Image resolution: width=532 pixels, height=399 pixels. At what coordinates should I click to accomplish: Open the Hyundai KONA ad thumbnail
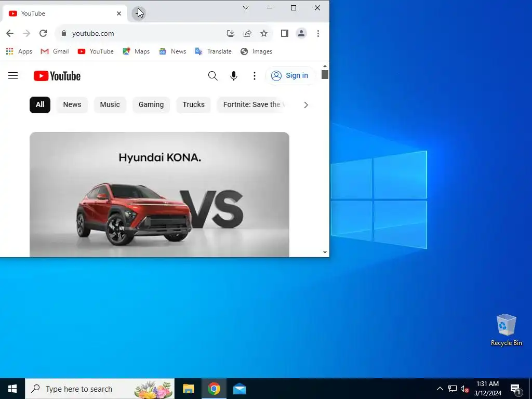[x=159, y=194]
